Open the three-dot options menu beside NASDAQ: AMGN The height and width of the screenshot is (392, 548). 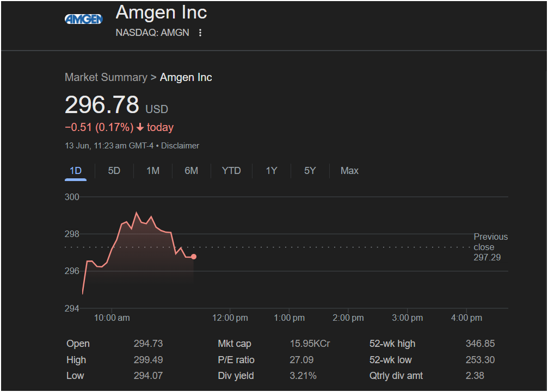(200, 33)
